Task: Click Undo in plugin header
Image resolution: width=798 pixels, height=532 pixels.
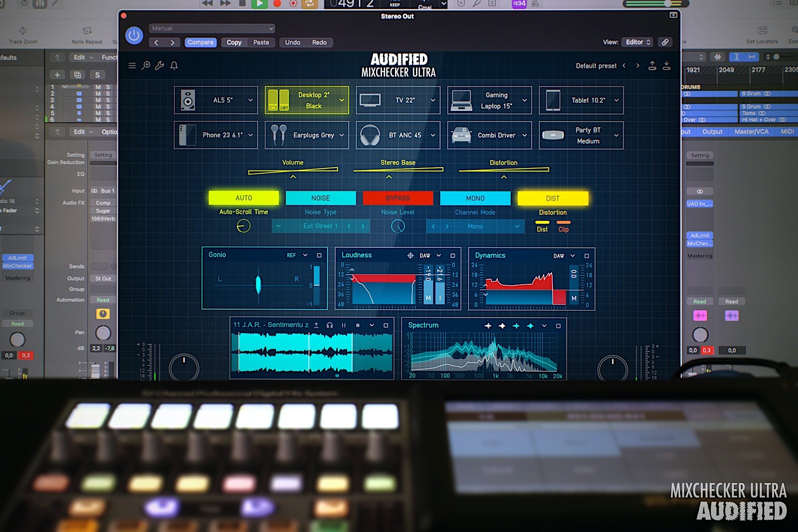Action: (293, 42)
